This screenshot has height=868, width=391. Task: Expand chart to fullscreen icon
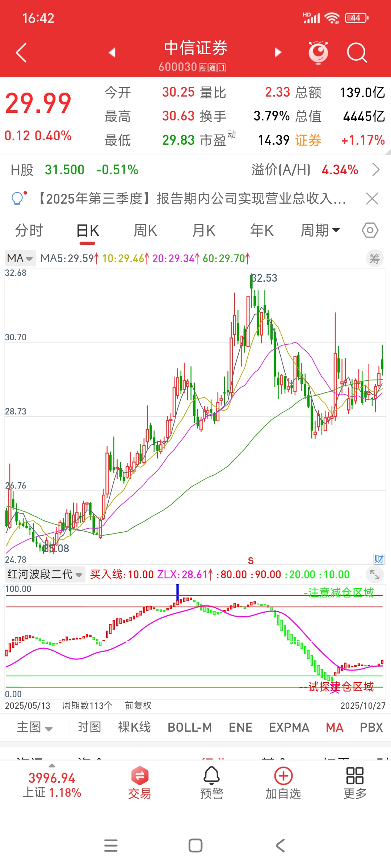(375, 574)
